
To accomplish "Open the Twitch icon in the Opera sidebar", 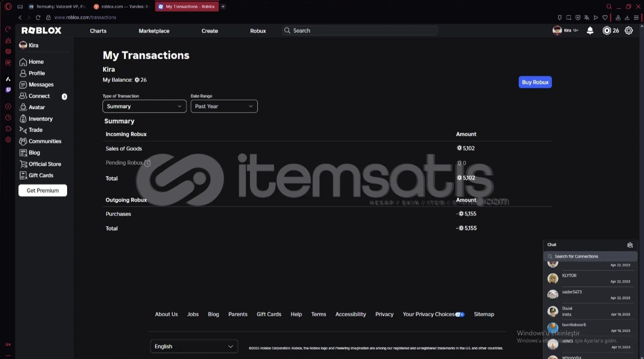I will pos(8,90).
